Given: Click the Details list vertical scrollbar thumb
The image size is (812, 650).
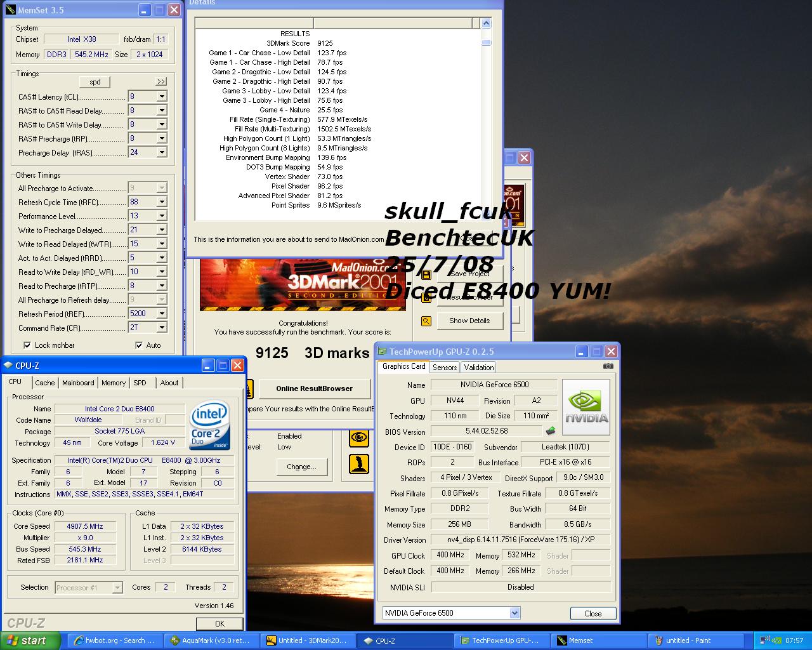Looking at the screenshot, I should pos(486,43).
